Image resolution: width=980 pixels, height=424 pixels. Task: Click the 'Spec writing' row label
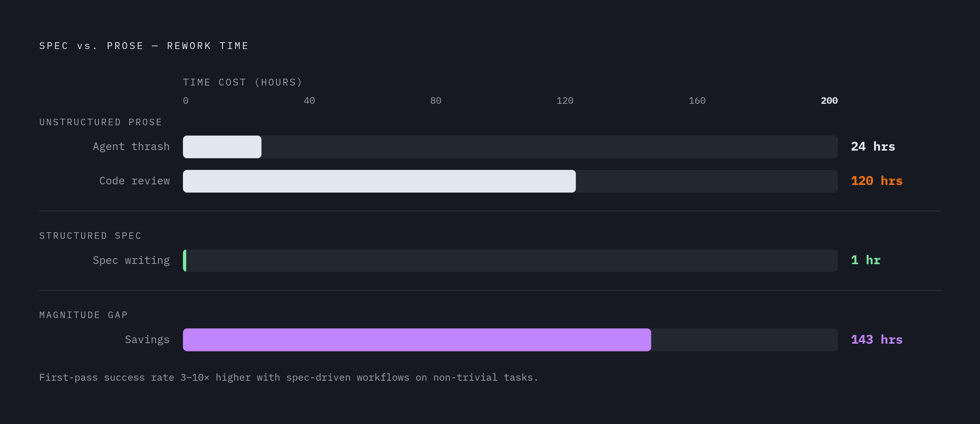(131, 260)
